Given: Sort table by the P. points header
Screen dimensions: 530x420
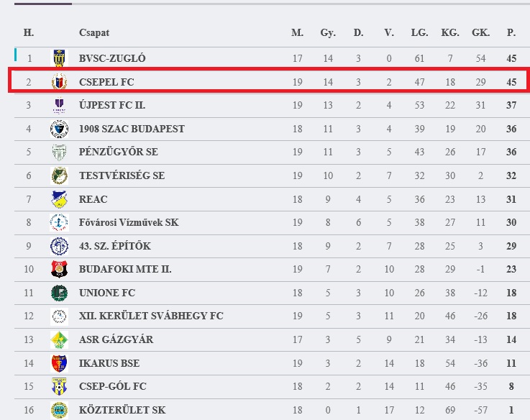Looking at the screenshot, I should point(511,33).
